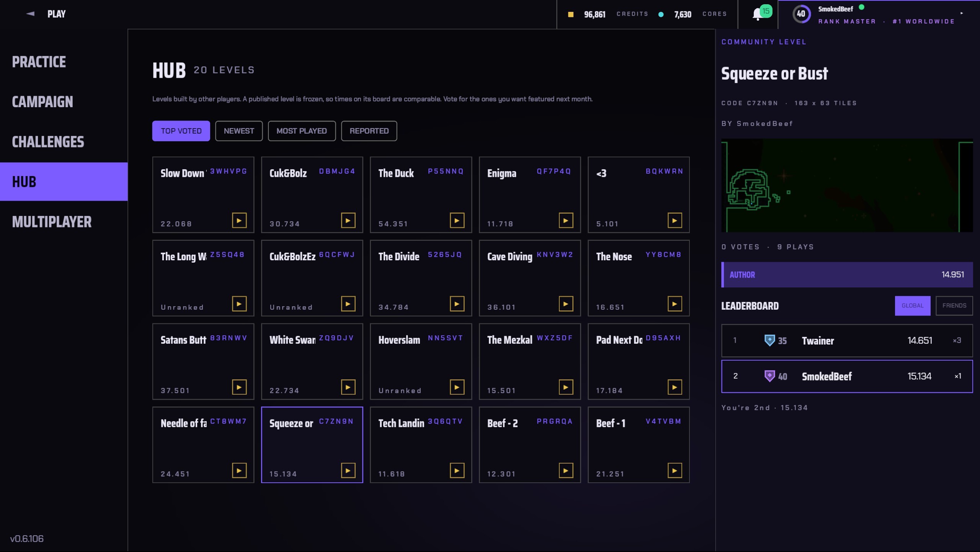Start Cave Diving using the play icon

coord(566,304)
